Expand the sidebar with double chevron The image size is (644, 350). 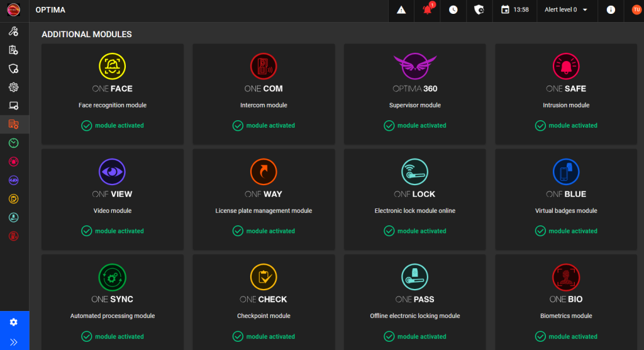point(14,342)
